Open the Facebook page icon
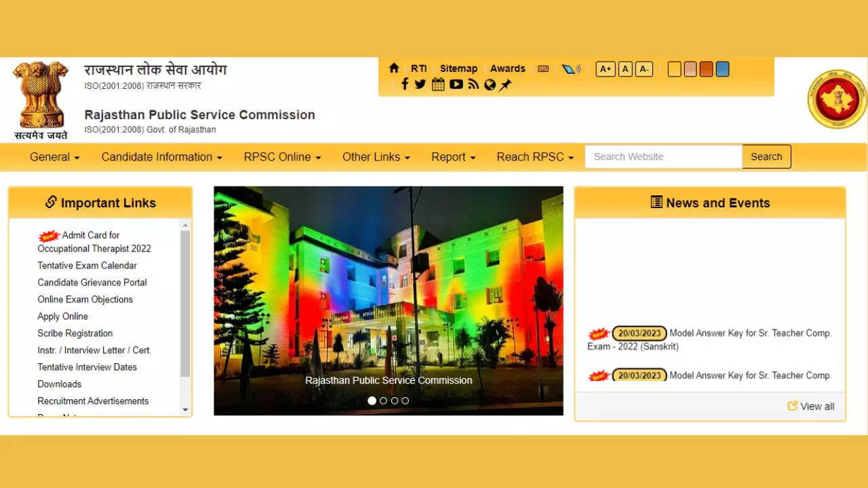868x488 pixels. (x=405, y=84)
